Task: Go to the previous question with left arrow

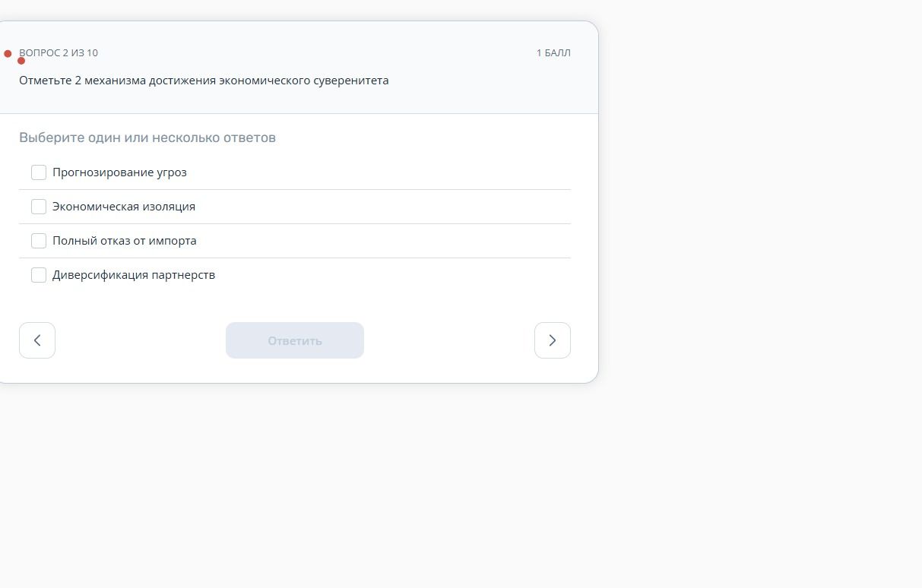Action: click(x=37, y=340)
